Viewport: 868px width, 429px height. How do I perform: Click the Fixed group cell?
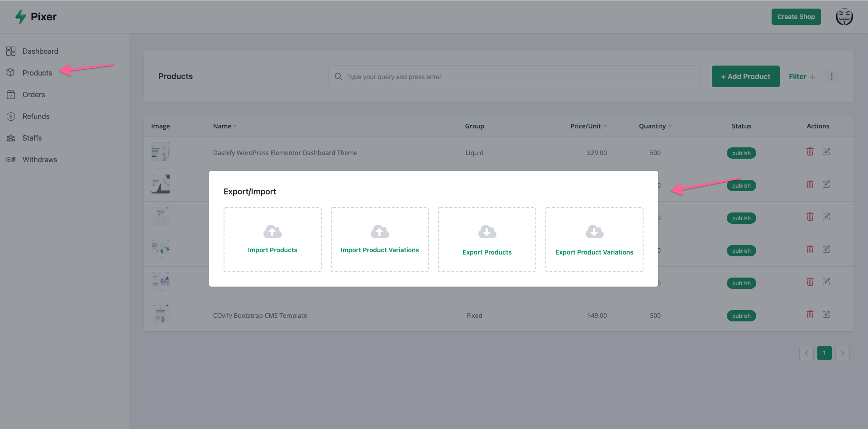(x=474, y=316)
